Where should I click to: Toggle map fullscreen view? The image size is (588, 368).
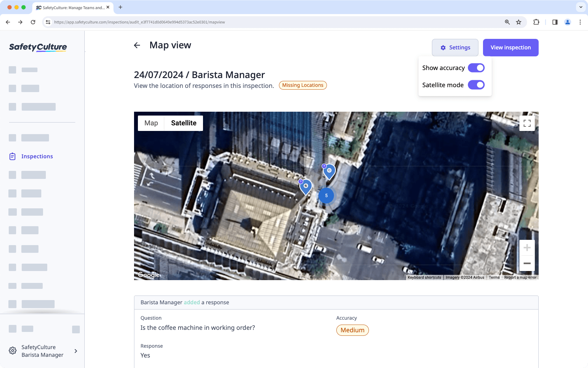tap(527, 123)
